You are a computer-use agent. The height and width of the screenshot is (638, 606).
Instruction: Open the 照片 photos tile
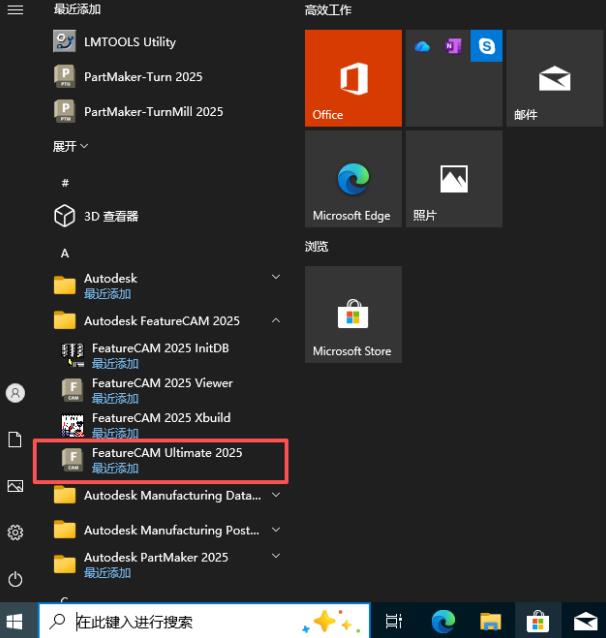tap(454, 179)
